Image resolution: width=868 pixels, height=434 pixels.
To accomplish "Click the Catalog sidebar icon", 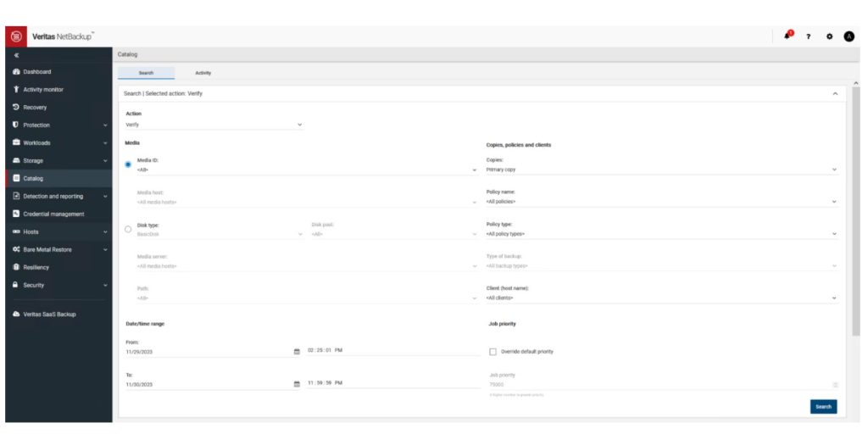I will tap(16, 178).
